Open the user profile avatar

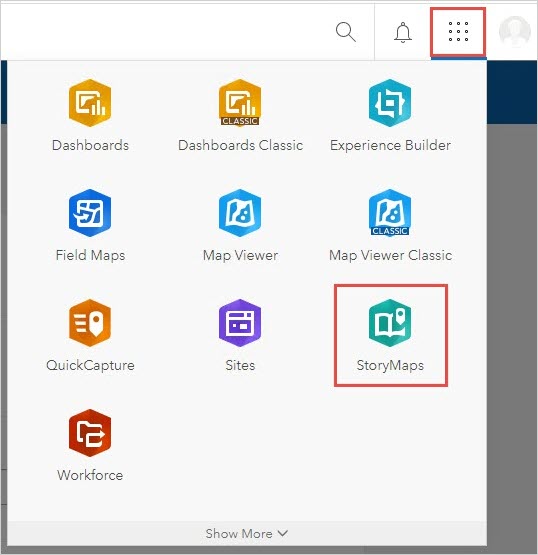[514, 32]
